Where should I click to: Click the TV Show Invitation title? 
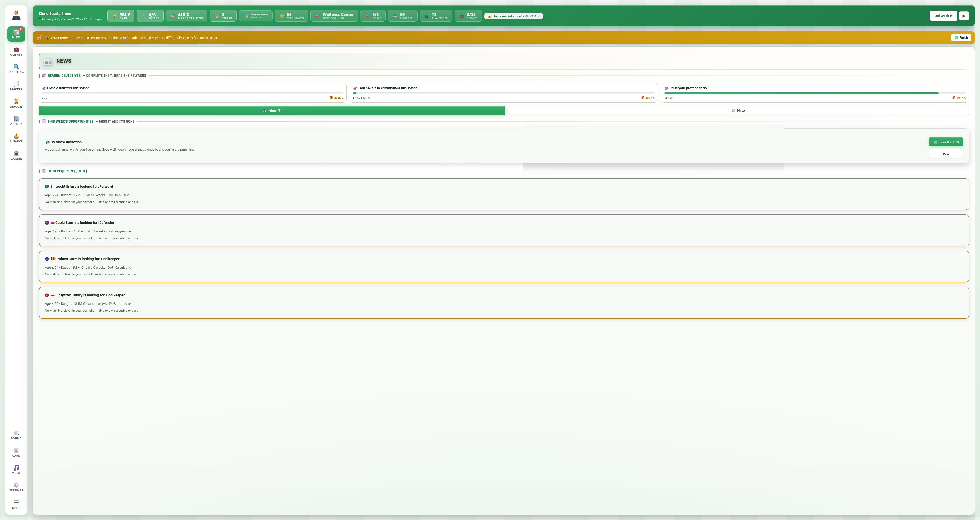(67, 142)
